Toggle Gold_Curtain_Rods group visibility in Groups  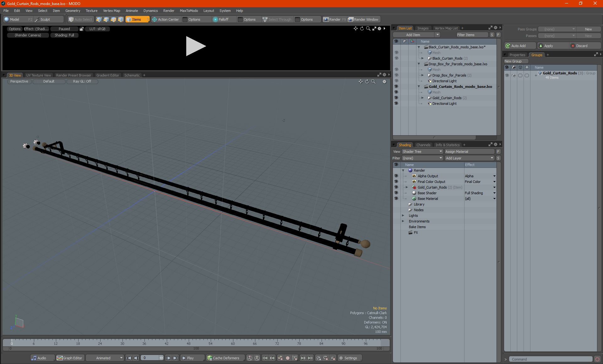[x=507, y=75]
